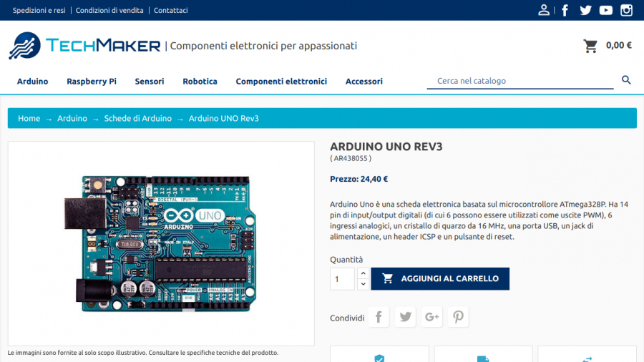Go to Arduino breadcrumb
Image resolution: width=644 pixels, height=362 pixels.
pos(72,118)
